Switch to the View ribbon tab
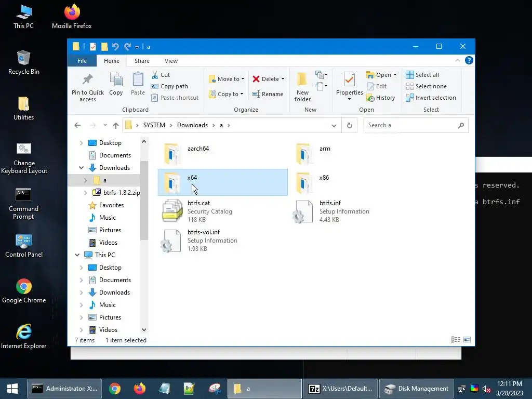Viewport: 532px width, 399px height. click(x=171, y=61)
